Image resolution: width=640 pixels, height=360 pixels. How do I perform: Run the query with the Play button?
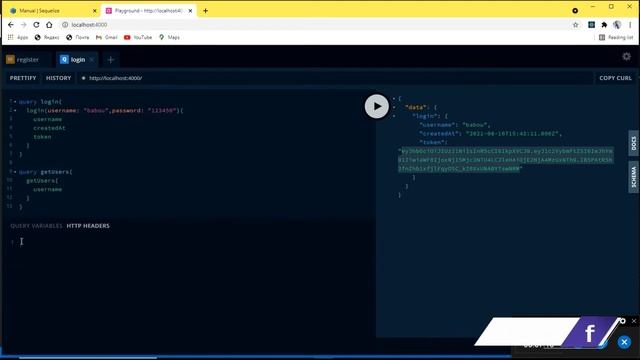(376, 107)
